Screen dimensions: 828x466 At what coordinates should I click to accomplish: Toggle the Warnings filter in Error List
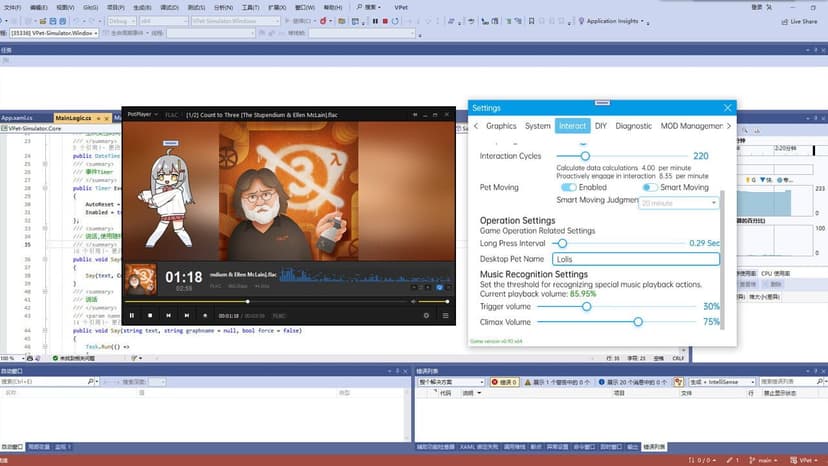pyautogui.click(x=557, y=381)
